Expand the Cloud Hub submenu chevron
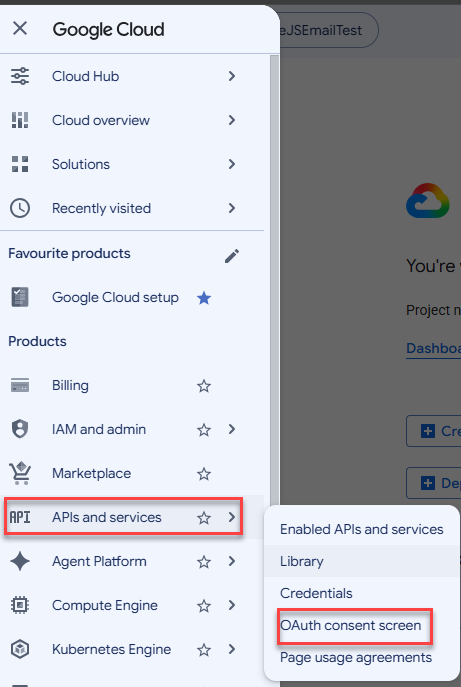The image size is (461, 687). 232,76
